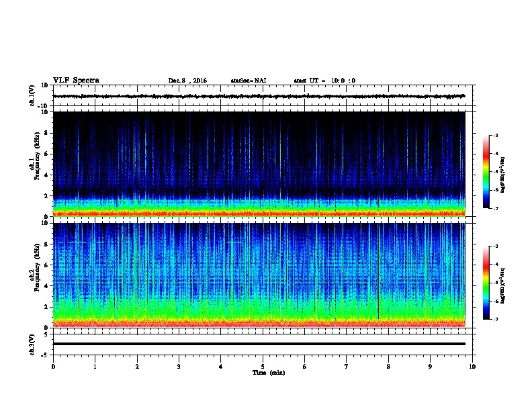Click the ch.2 spectrogram color scale bar
The height and width of the screenshot is (411, 532).
point(486,283)
